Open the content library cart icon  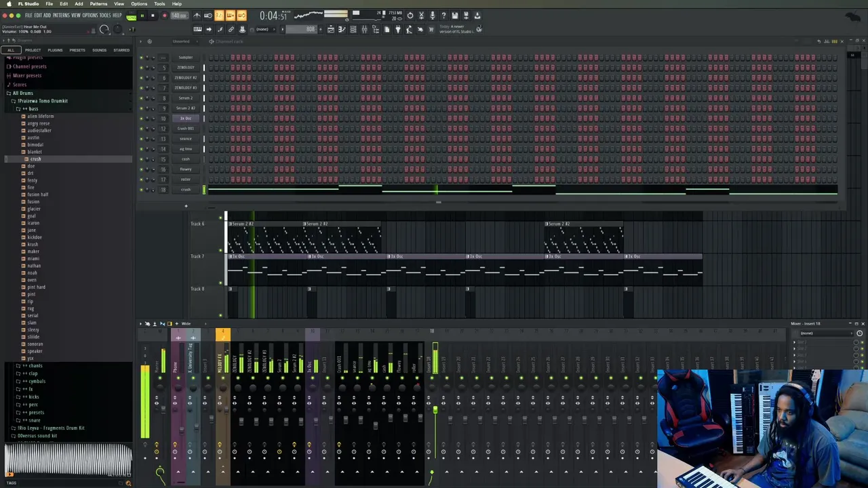(x=431, y=29)
